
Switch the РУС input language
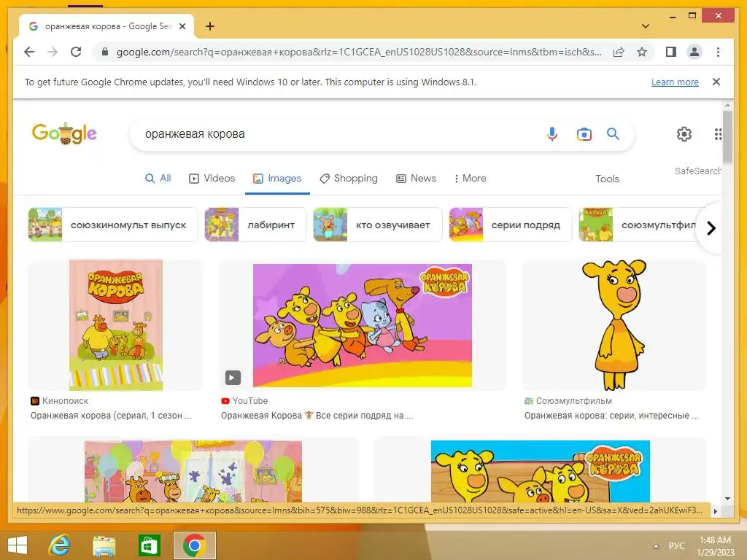tap(676, 545)
